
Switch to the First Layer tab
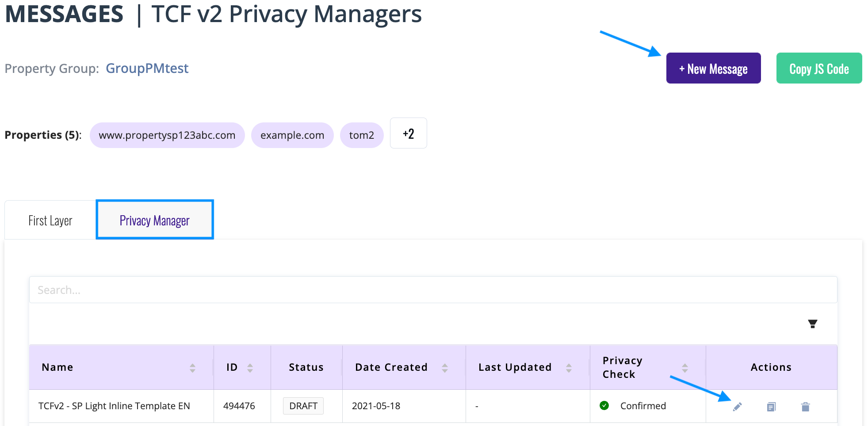(x=50, y=220)
